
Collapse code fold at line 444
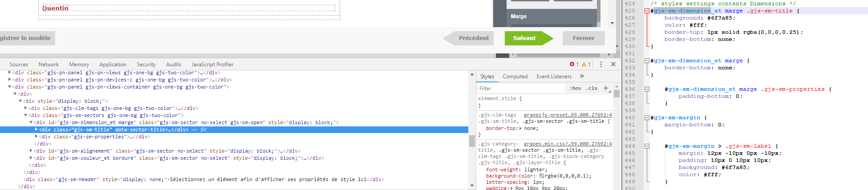pyautogui.click(x=647, y=146)
